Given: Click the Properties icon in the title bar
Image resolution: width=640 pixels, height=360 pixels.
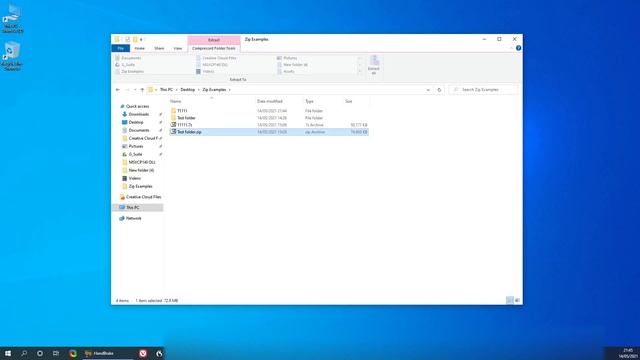Looking at the screenshot, I should point(127,40).
